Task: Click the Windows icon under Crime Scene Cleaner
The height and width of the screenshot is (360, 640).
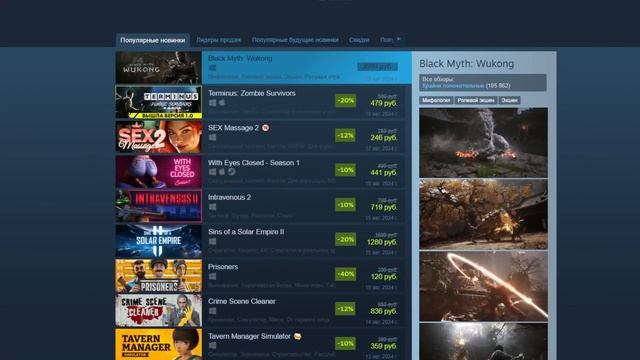Action: point(212,311)
